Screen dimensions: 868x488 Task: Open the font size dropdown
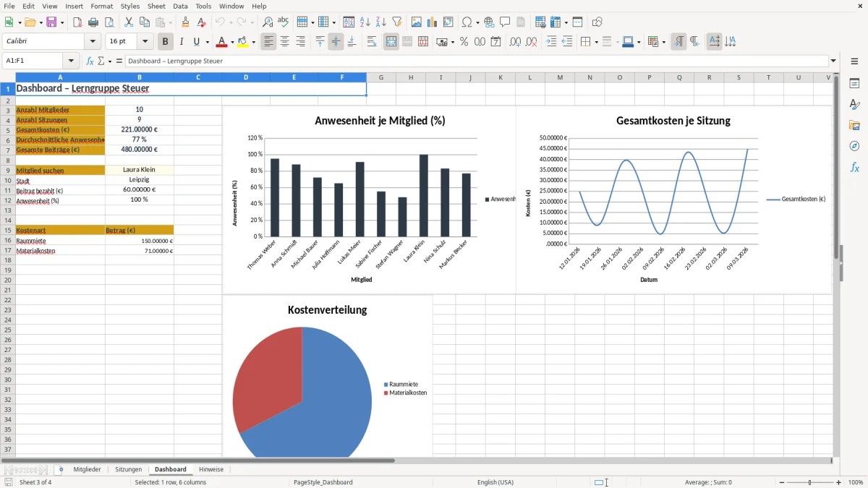click(145, 42)
